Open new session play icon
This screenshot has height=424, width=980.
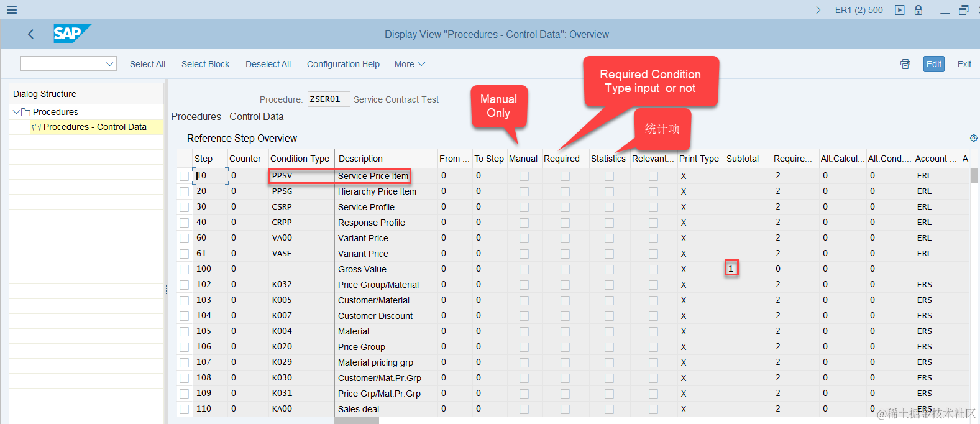pyautogui.click(x=900, y=10)
